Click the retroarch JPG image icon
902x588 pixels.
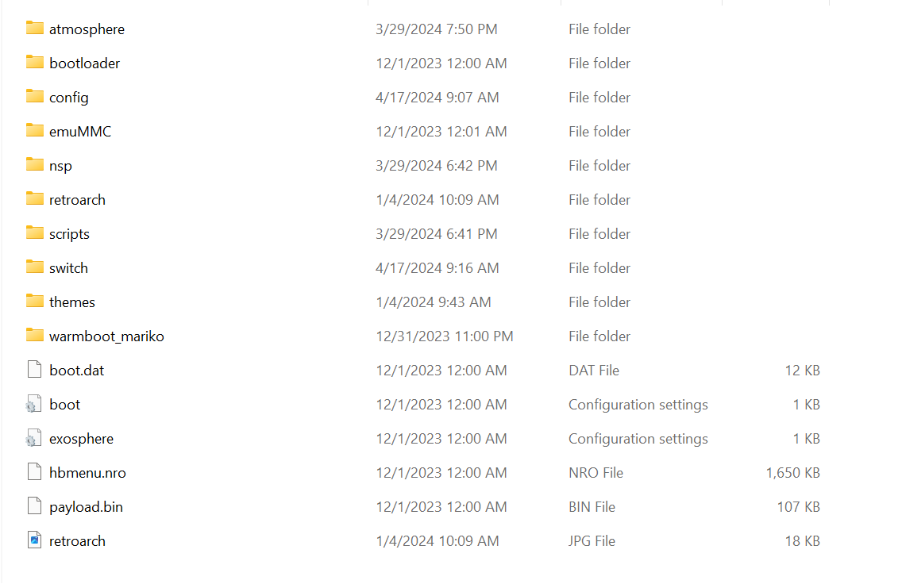(34, 540)
